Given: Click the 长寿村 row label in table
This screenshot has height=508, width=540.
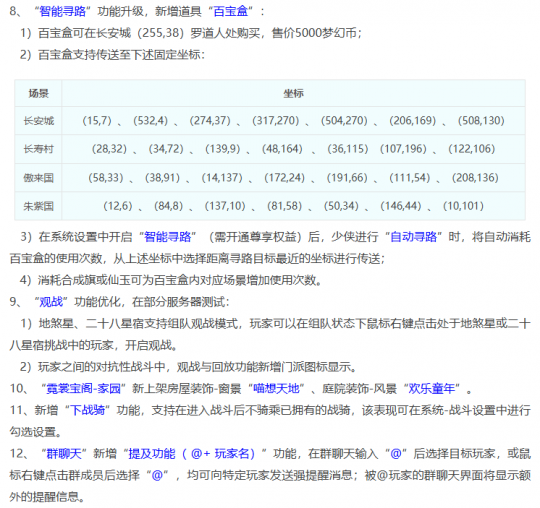Looking at the screenshot, I should pos(38,149).
